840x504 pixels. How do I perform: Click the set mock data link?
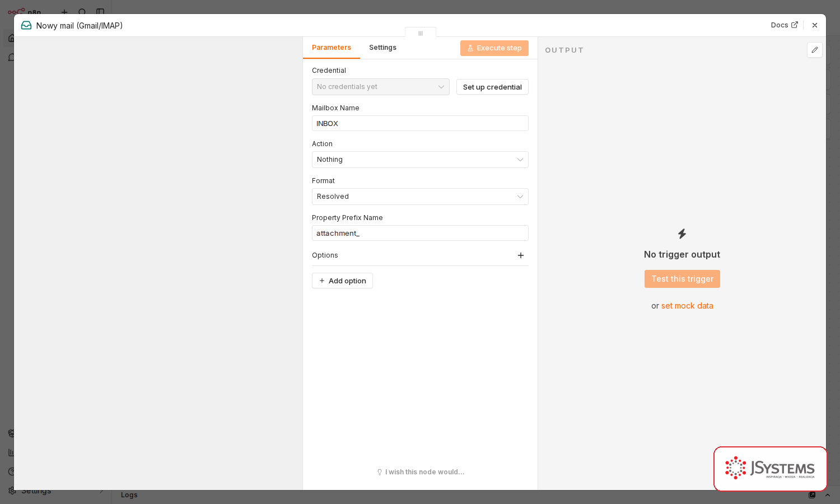click(687, 306)
